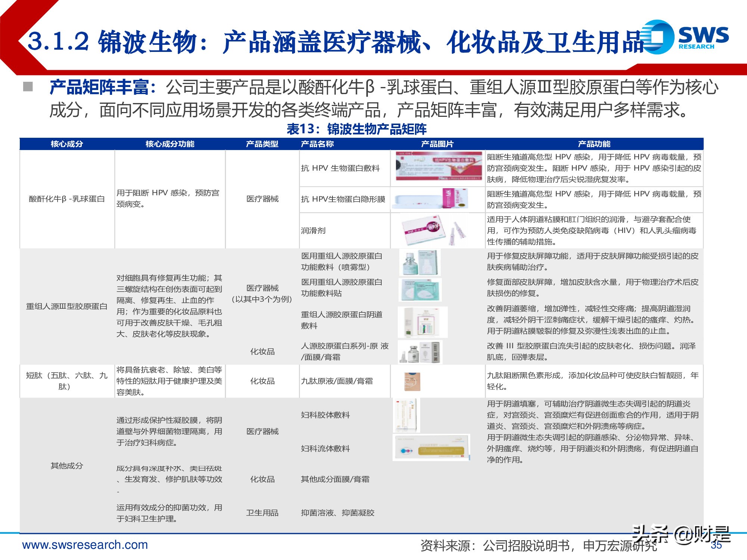Image resolution: width=747 pixels, height=560 pixels.
Task: Click the 功能敷料贴 product image
Action: [x=420, y=290]
